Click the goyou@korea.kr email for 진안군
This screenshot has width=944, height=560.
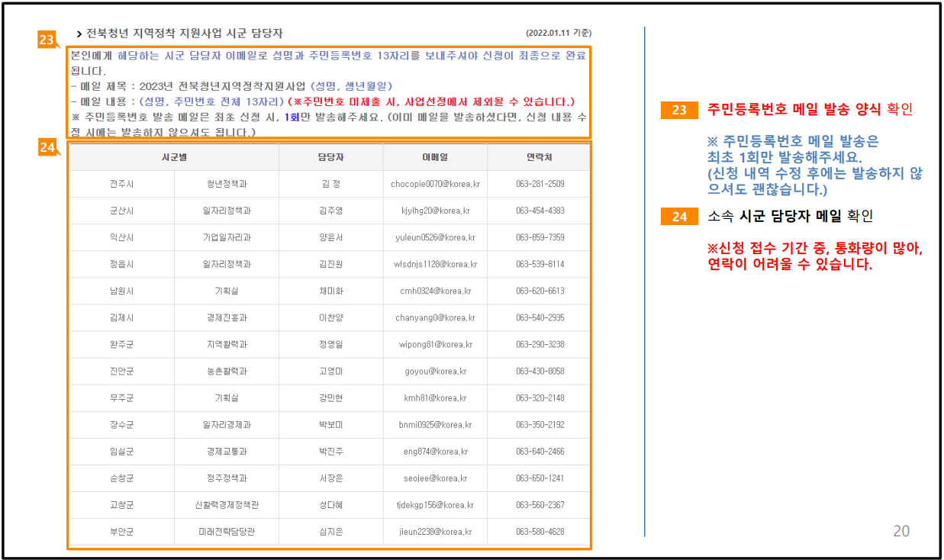pyautogui.click(x=435, y=371)
